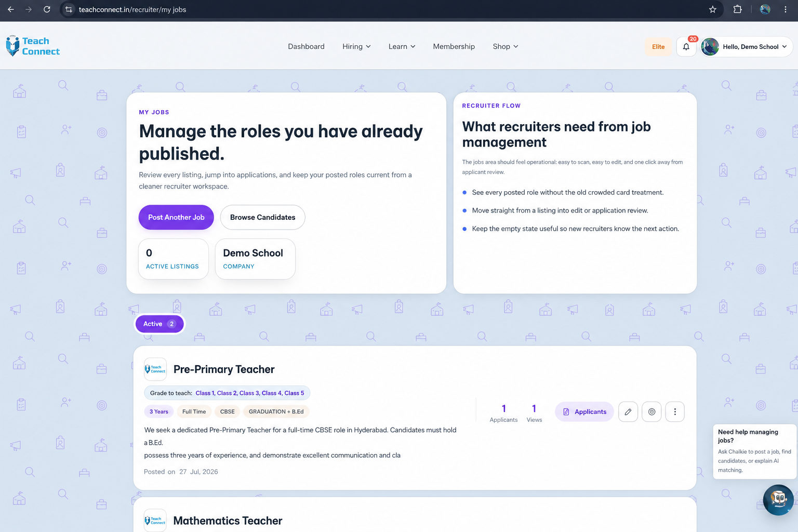Click Post Another Job button
The width and height of the screenshot is (798, 532).
[x=176, y=217]
